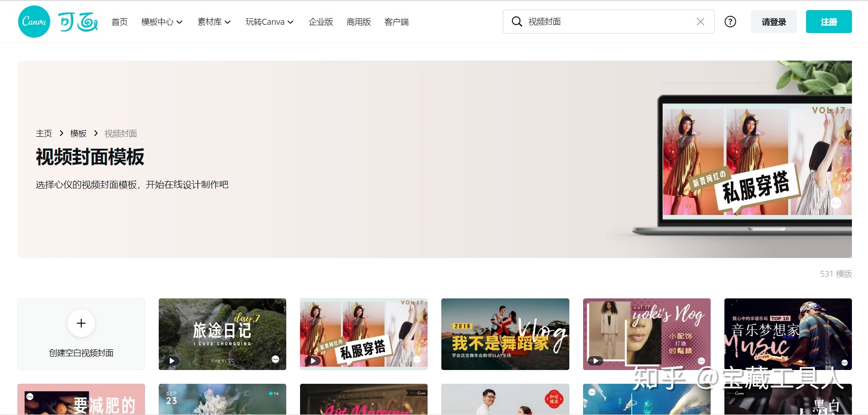Play the 旅途日记 template video
Screen dimensions: 868x415
(x=172, y=361)
